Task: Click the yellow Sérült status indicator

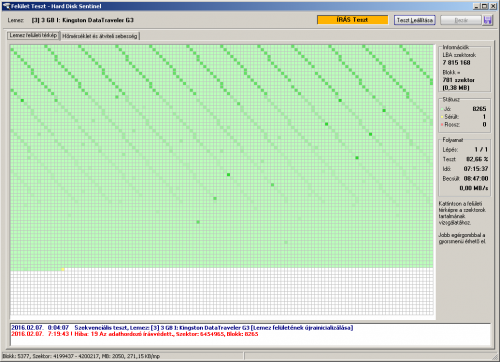Action: pos(442,117)
